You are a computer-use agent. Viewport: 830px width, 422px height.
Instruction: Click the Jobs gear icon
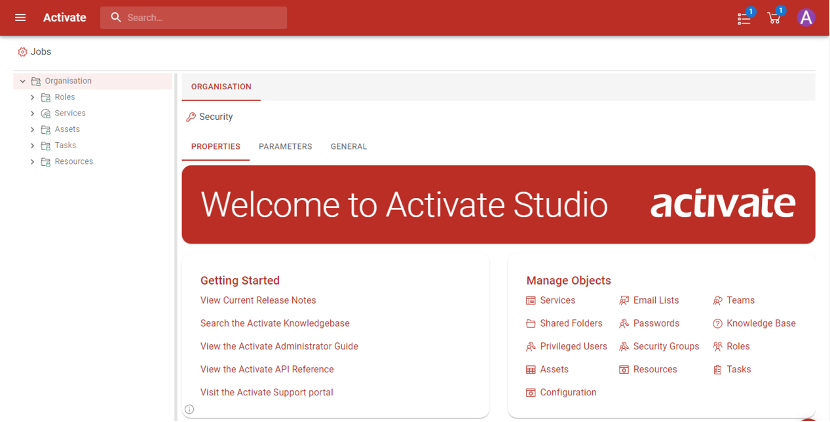click(x=22, y=52)
